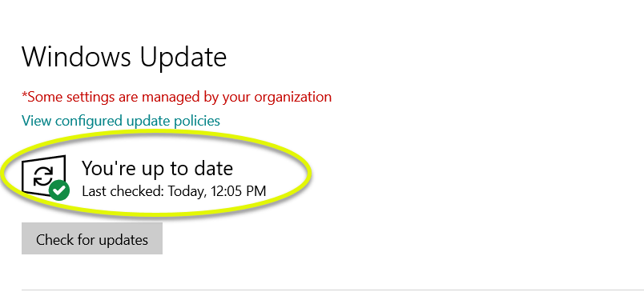Click the word "Today" in last checked line
The image size is (644, 304).
click(x=187, y=191)
